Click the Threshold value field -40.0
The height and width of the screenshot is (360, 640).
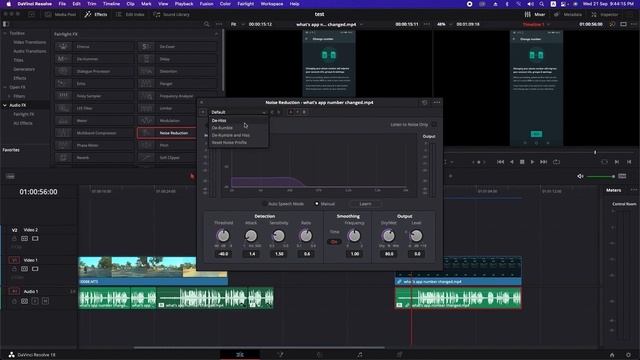click(x=223, y=254)
